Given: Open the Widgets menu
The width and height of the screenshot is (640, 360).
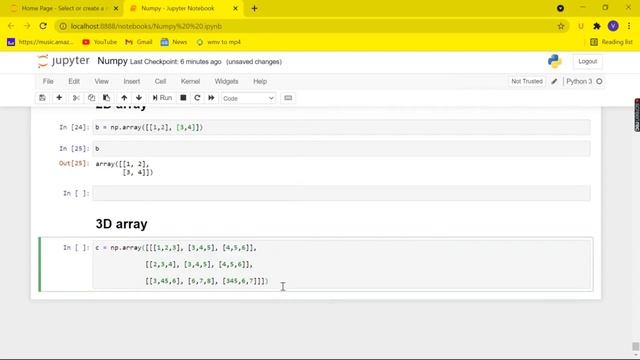Looking at the screenshot, I should [226, 81].
